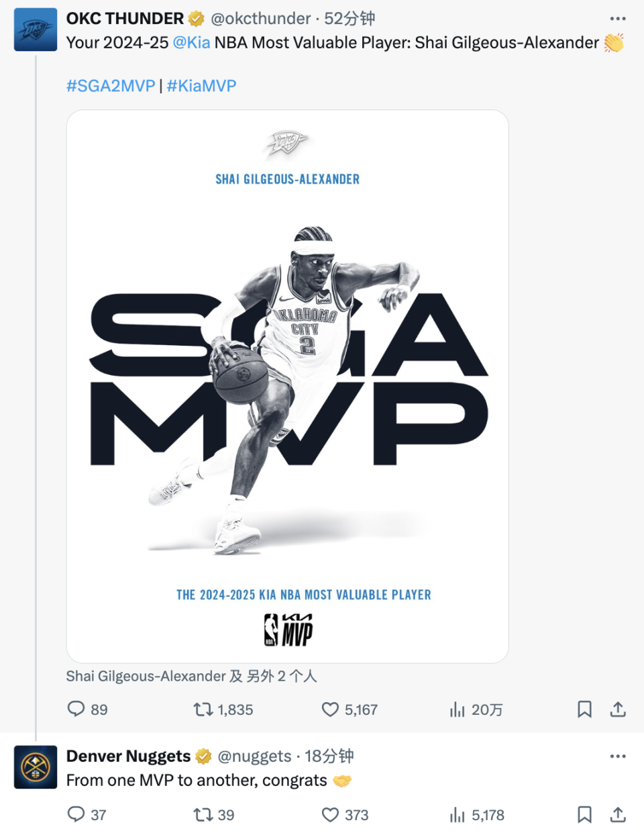Image resolution: width=644 pixels, height=837 pixels.
Task: Bookmark the OKC Thunder tweet
Action: pyautogui.click(x=584, y=709)
